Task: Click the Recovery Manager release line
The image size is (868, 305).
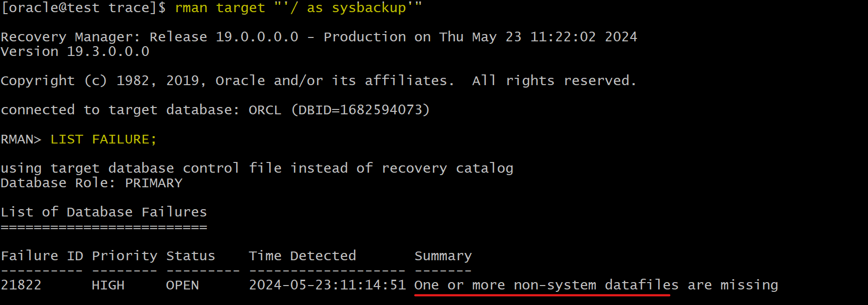Action: tap(319, 37)
